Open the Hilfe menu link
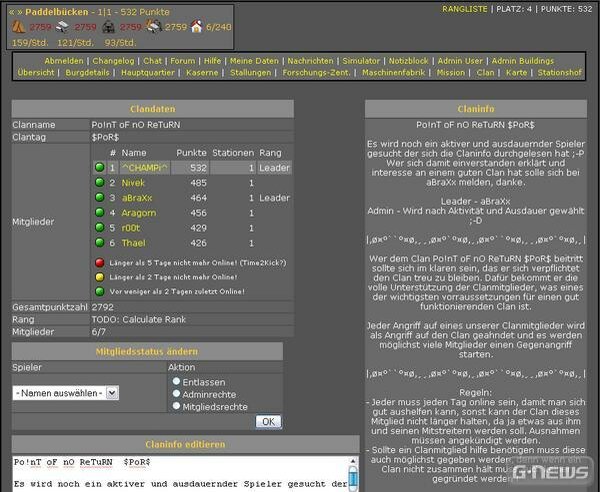600x492 pixels. click(212, 61)
